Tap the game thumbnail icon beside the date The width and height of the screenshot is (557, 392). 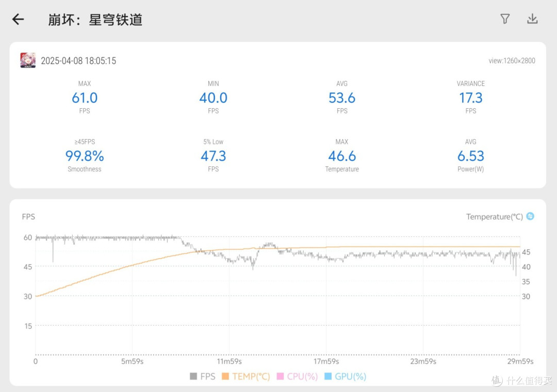click(28, 60)
